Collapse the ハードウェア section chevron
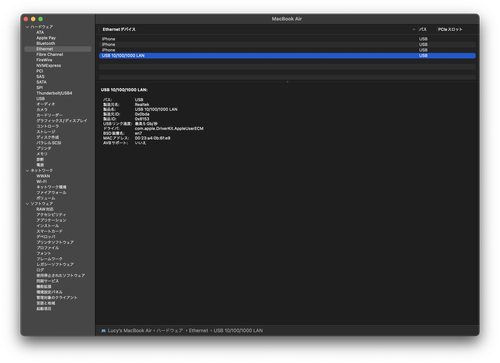Viewport: 500px width, 363px height. pyautogui.click(x=27, y=27)
